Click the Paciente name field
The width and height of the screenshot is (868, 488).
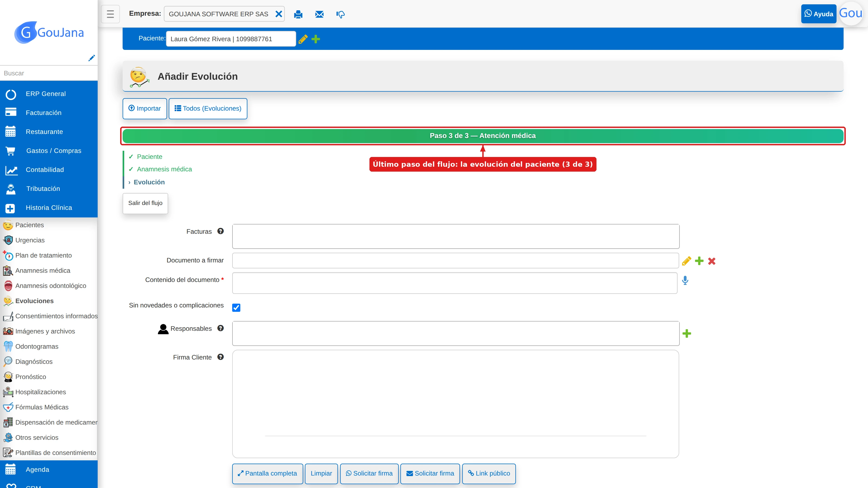[x=231, y=39]
